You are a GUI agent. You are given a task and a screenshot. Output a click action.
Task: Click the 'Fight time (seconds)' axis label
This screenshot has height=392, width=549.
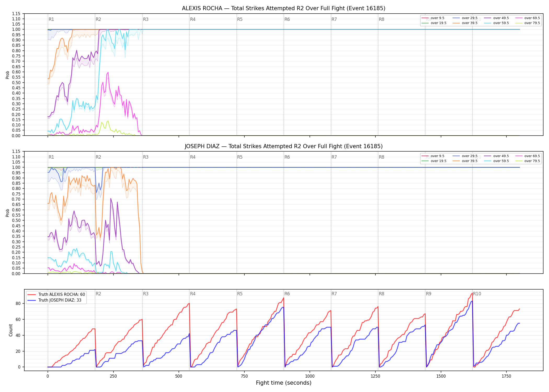(x=284, y=383)
